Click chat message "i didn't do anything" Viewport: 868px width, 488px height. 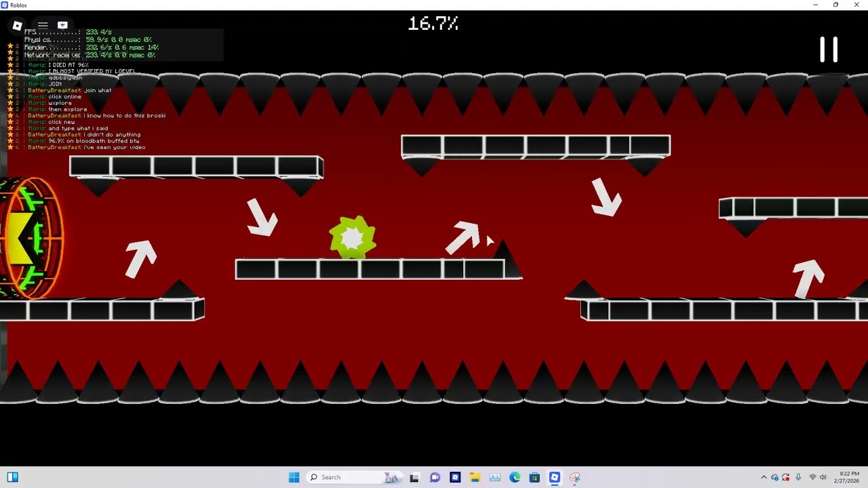[x=113, y=135]
